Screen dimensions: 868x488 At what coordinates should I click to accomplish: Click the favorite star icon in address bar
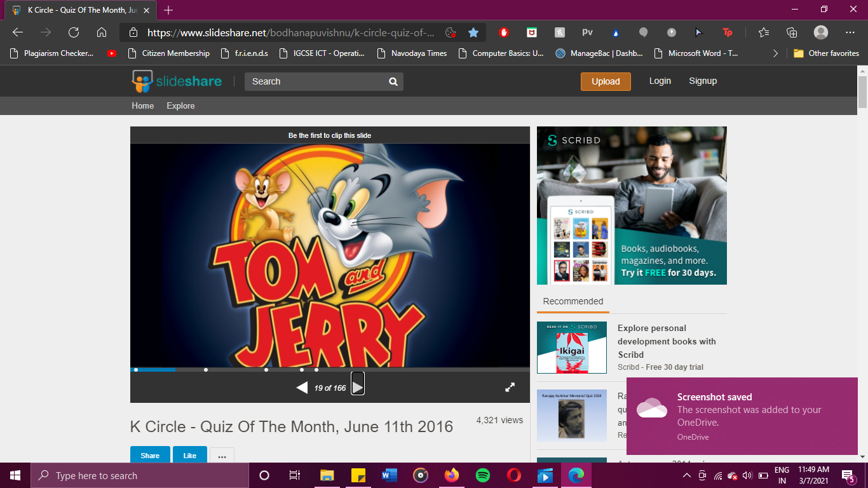(x=473, y=32)
